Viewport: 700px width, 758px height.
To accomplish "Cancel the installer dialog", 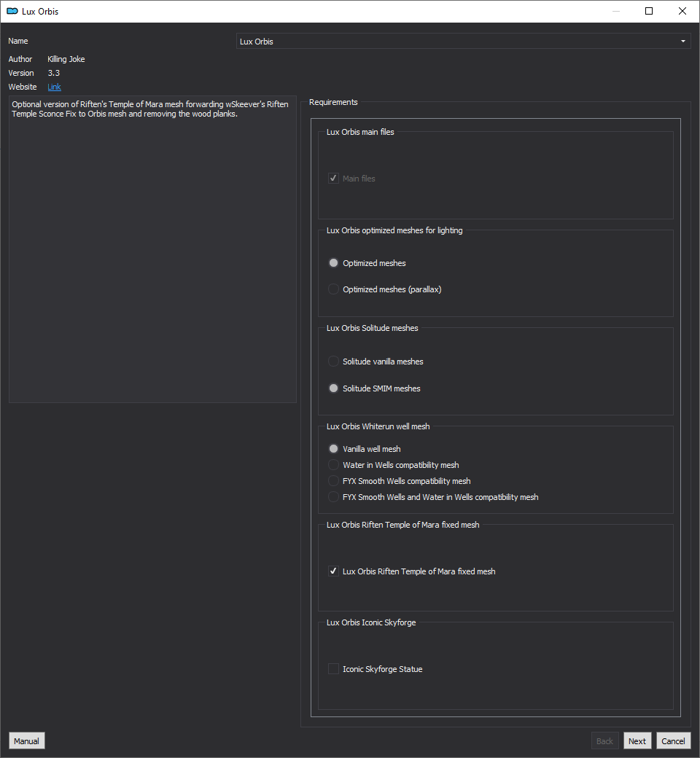I will tap(673, 741).
